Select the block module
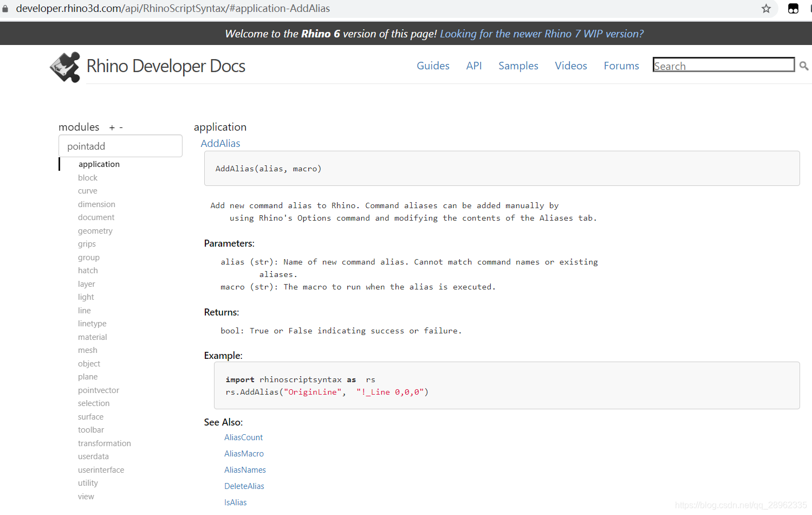This screenshot has height=515, width=812. [x=88, y=178]
